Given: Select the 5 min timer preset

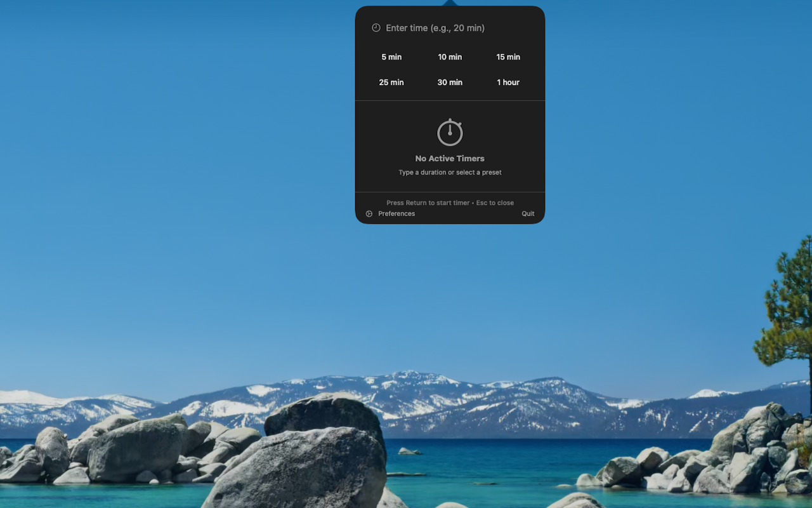Looking at the screenshot, I should [391, 57].
